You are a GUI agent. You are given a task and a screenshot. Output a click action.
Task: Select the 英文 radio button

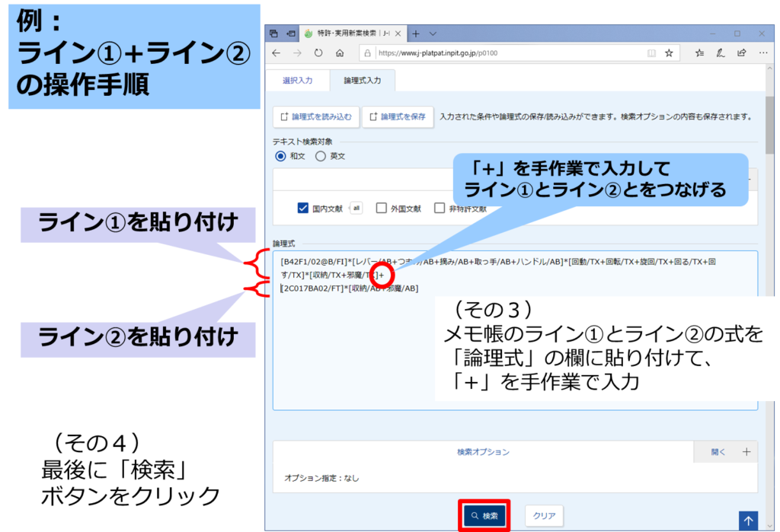321,156
